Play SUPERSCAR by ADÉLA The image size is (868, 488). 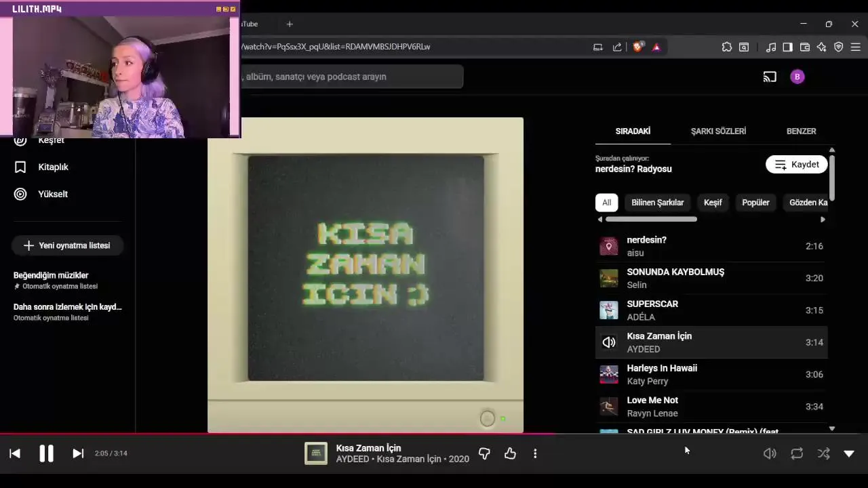click(x=711, y=310)
